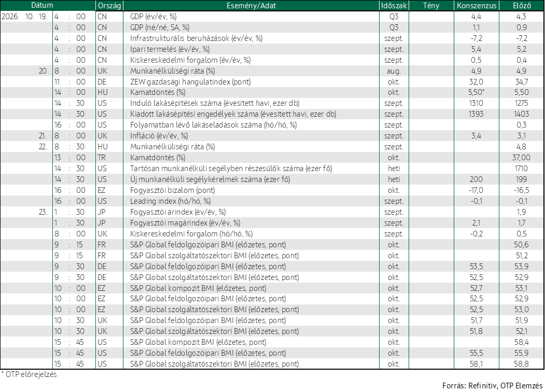Click the previous value '58,4'
545x392 pixels.
521,342
